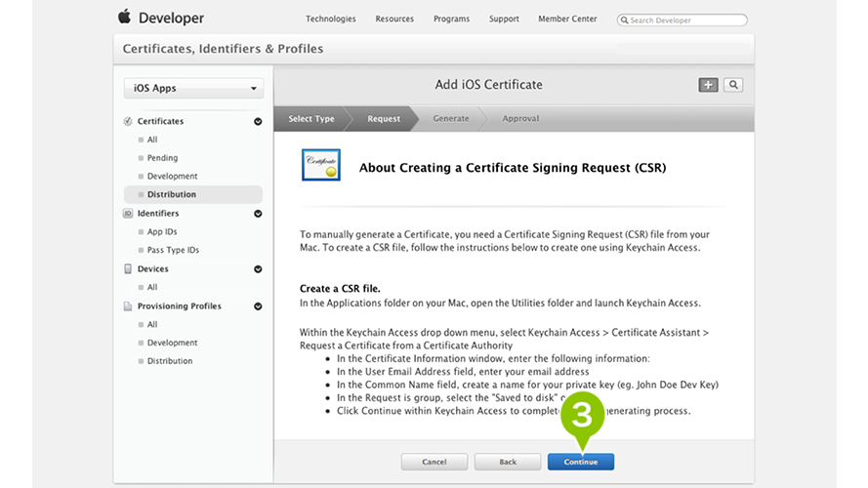868x488 pixels.
Task: Select Pending under Certificates
Action: 162,158
